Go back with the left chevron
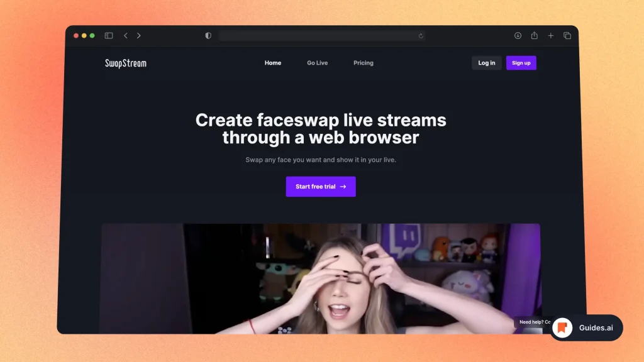644x362 pixels. [x=126, y=36]
